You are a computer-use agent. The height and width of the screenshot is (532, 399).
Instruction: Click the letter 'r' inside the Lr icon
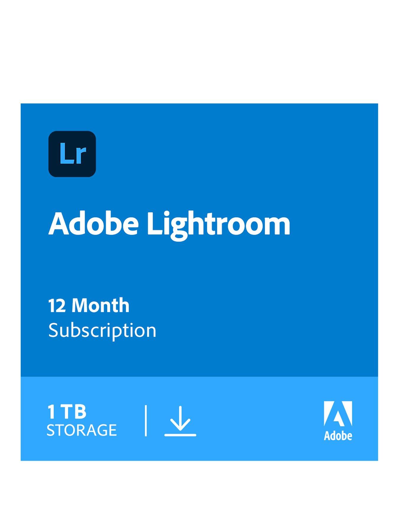click(80, 156)
